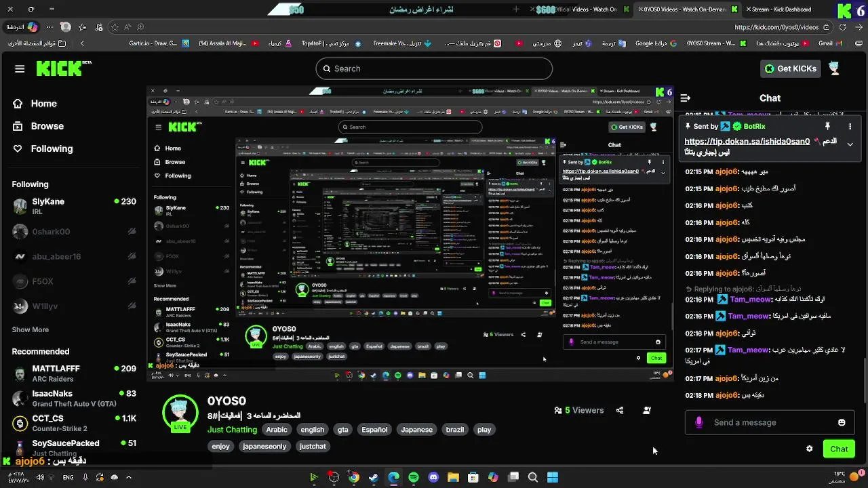868x488 pixels.
Task: Open new browser tab plus button
Action: 517,9
